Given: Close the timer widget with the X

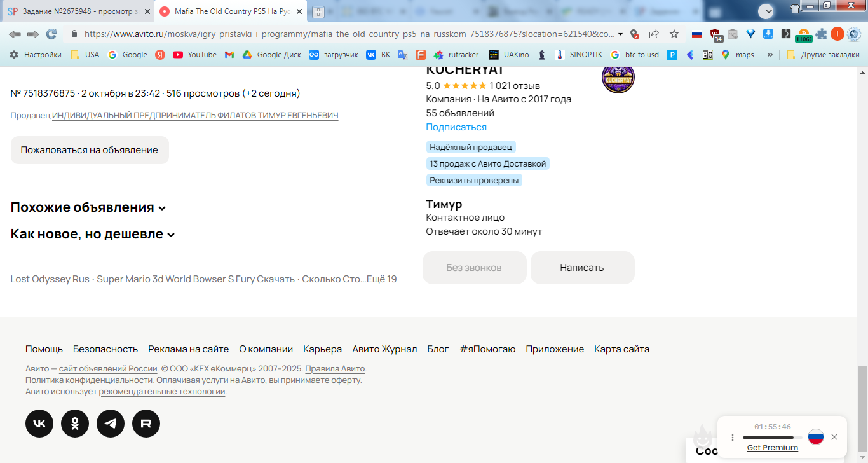Looking at the screenshot, I should (834, 437).
